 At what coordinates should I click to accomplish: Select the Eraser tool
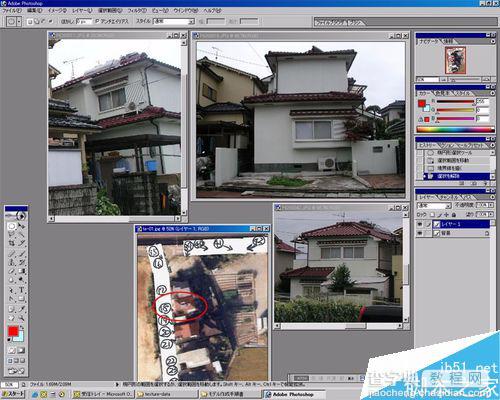coord(12,271)
